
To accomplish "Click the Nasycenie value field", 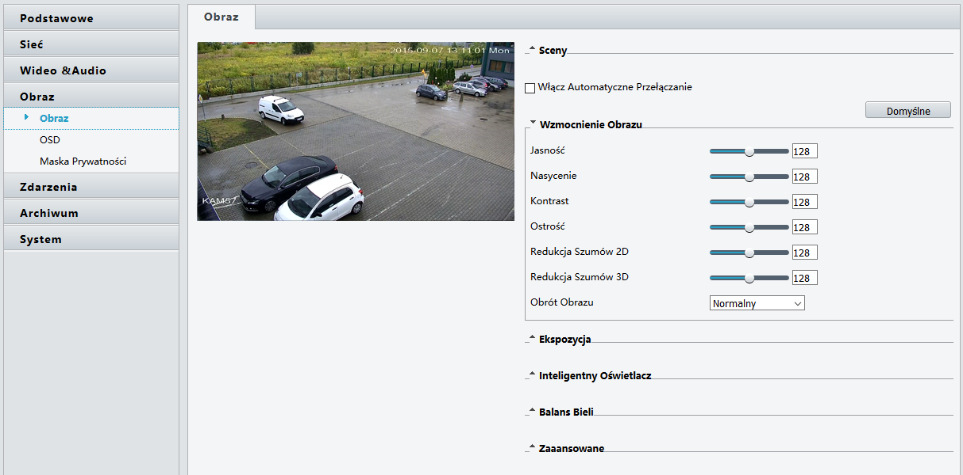I will pos(805,176).
